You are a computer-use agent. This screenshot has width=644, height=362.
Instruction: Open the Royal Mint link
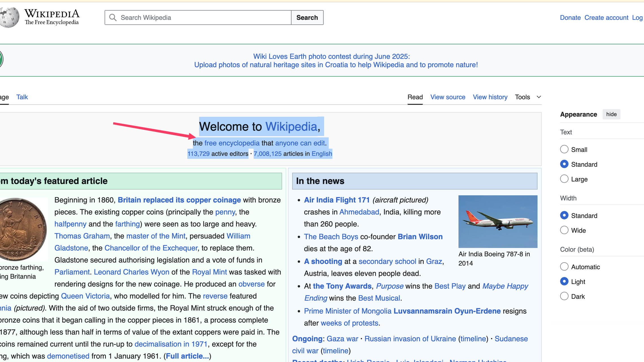click(209, 272)
